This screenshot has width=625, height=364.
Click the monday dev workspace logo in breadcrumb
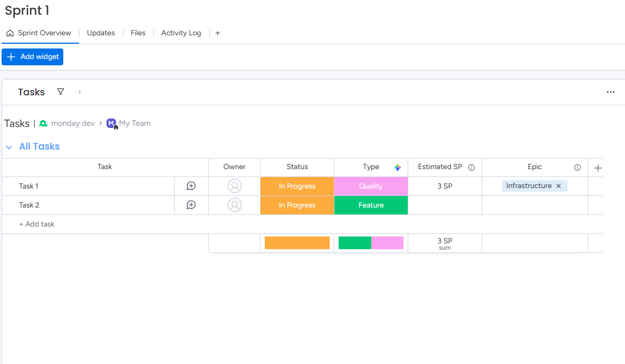[43, 123]
